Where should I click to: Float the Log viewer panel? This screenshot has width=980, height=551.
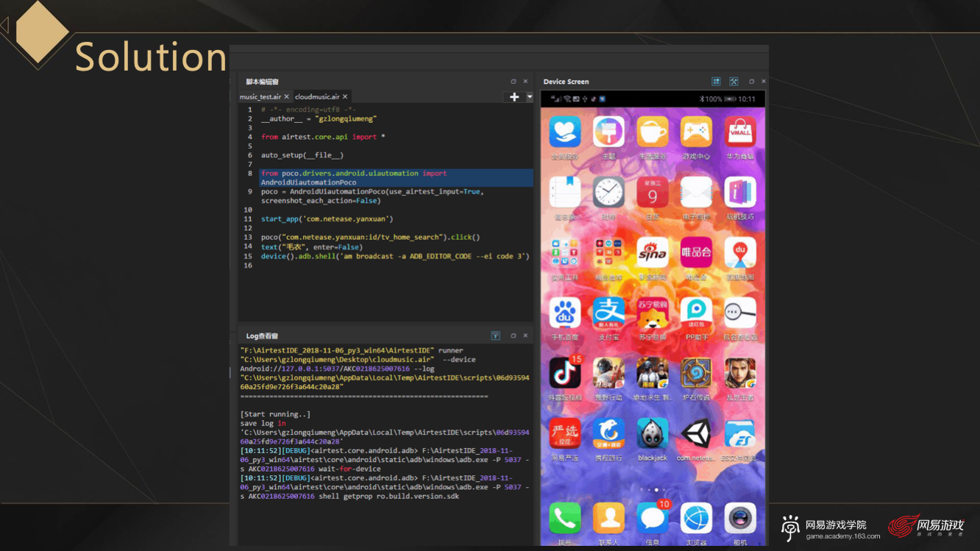click(x=514, y=336)
